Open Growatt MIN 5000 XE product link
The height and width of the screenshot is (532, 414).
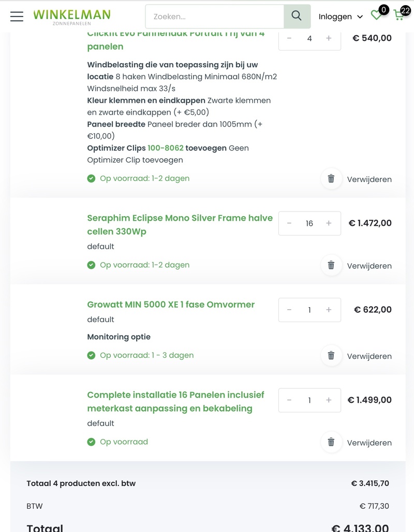point(171,305)
